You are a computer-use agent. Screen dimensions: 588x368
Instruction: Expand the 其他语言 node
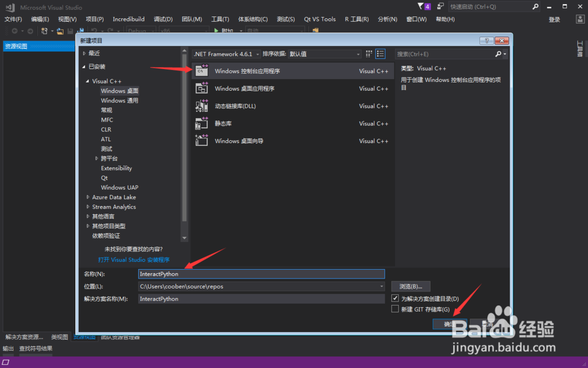[x=88, y=216]
